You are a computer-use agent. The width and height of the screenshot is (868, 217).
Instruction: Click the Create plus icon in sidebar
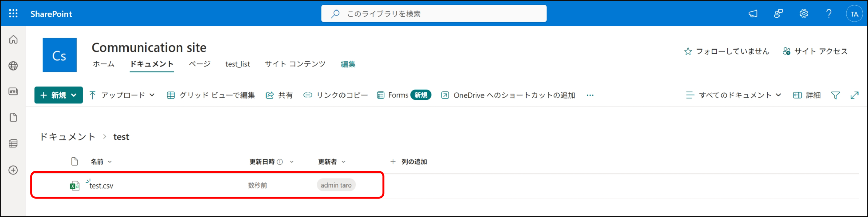[x=13, y=170]
